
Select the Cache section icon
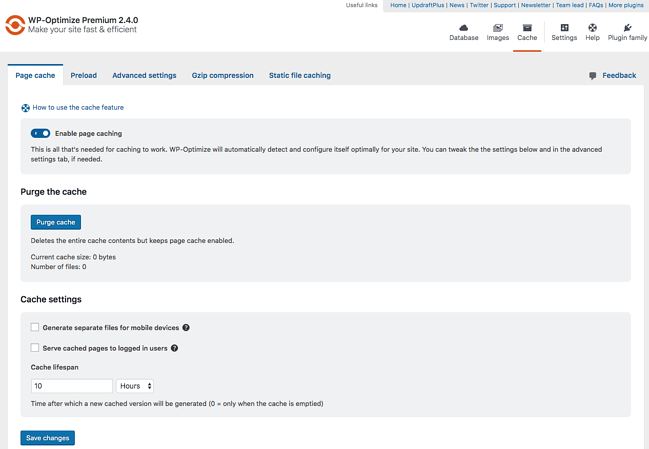click(527, 28)
